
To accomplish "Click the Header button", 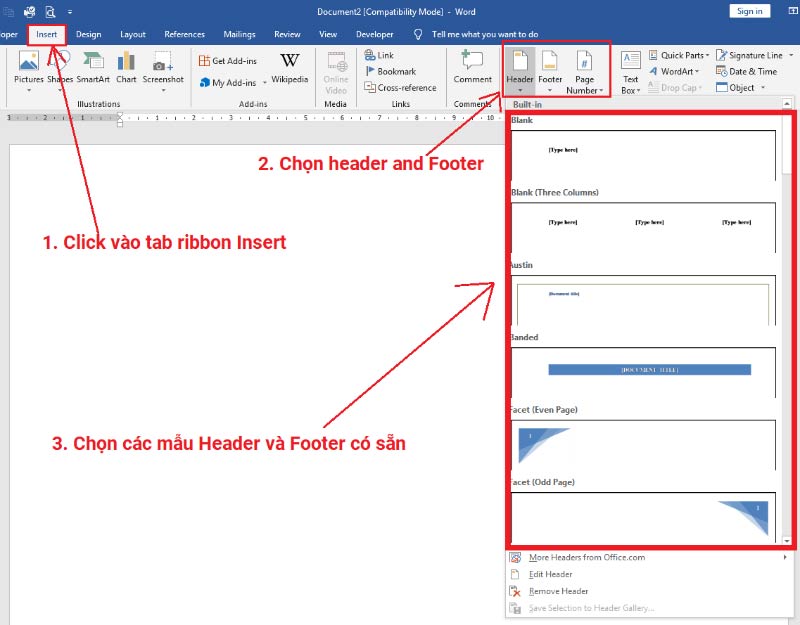I will [x=519, y=71].
